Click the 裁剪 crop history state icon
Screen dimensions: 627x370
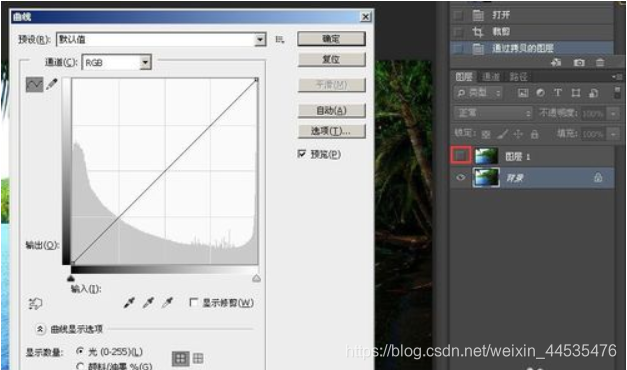[x=478, y=32]
